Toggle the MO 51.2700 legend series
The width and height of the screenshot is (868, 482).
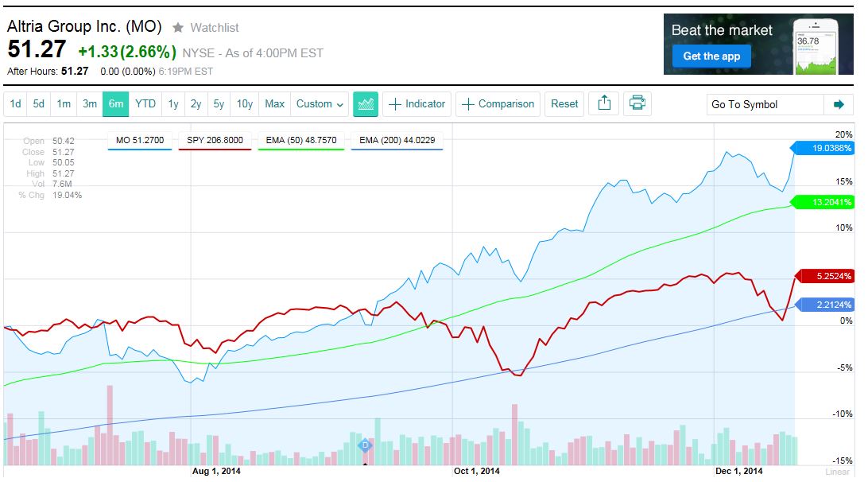[140, 140]
